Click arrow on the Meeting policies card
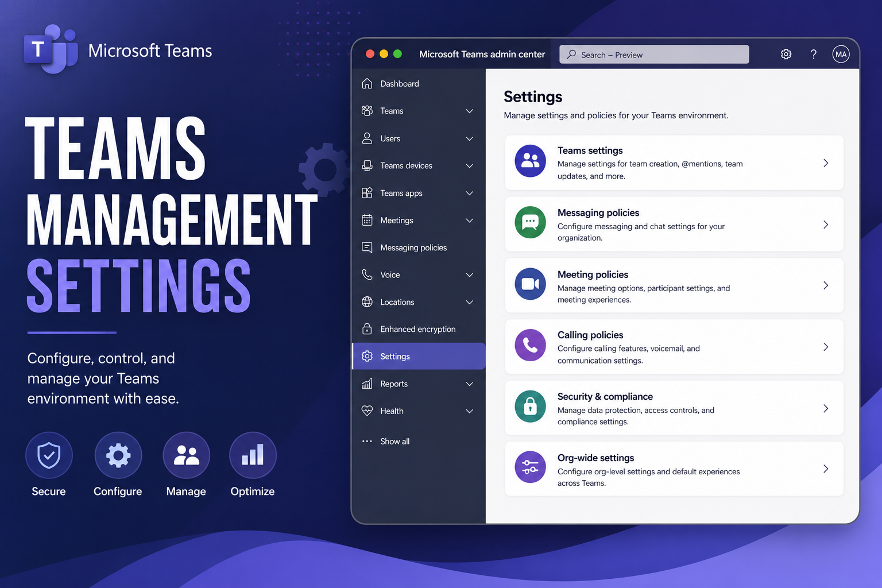 tap(826, 285)
